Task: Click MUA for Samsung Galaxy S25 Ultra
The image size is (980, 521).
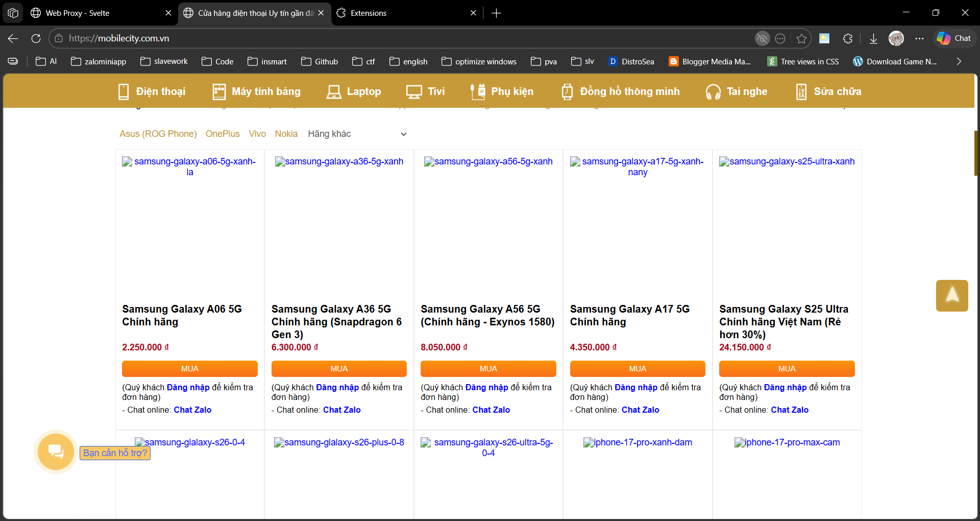Action: pyautogui.click(x=787, y=369)
